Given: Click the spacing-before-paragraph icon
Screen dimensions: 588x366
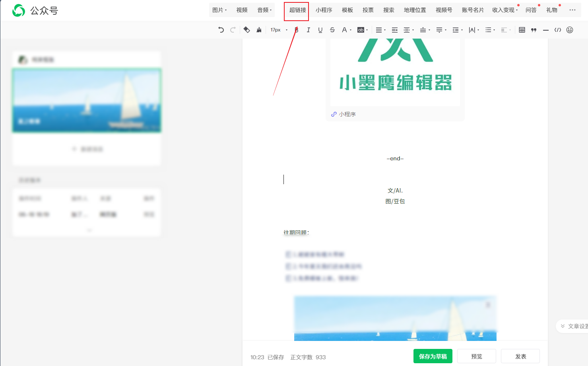Looking at the screenshot, I should (423, 30).
